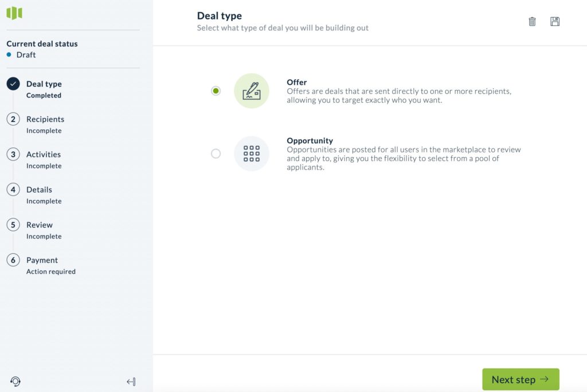
Task: Click the Offer title text
Action: 296,82
